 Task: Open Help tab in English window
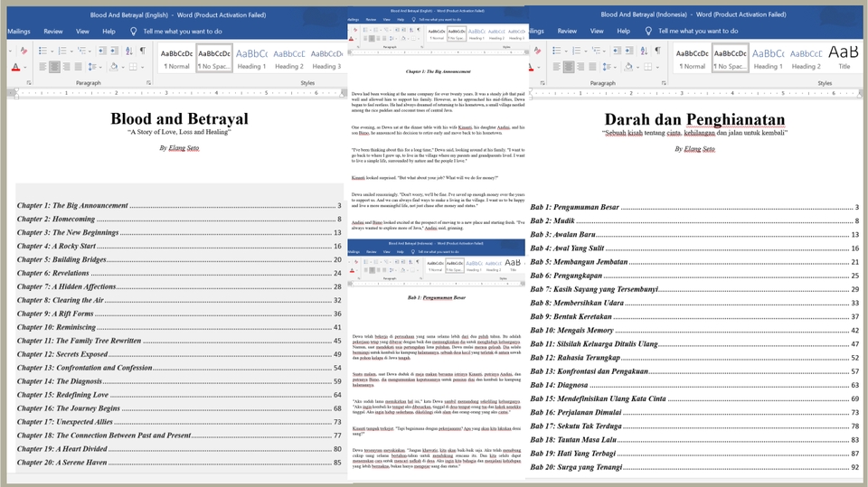point(108,32)
